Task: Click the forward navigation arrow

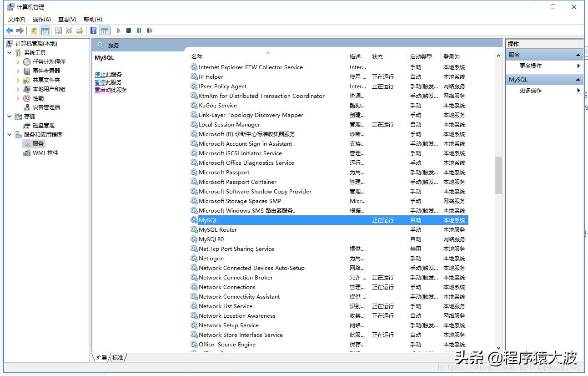Action: click(20, 30)
